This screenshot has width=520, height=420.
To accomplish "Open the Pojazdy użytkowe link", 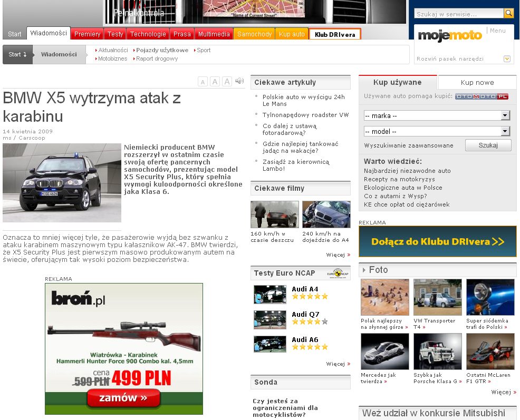I will coord(162,50).
